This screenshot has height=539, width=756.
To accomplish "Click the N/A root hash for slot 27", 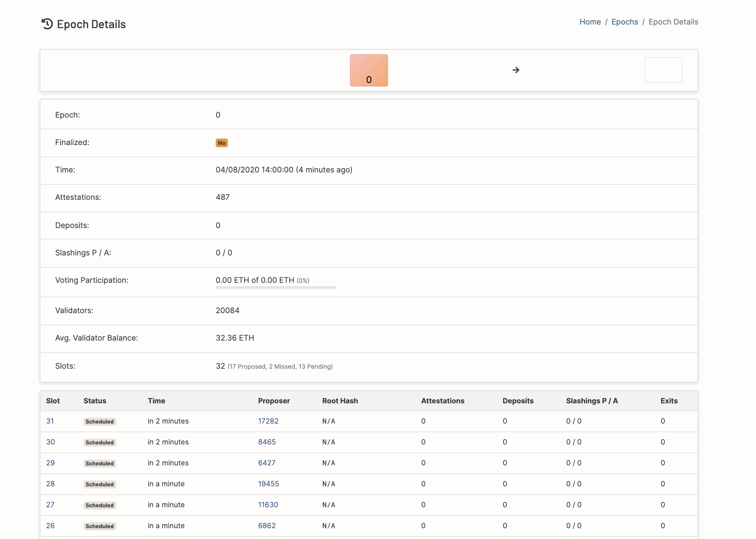I will [329, 505].
